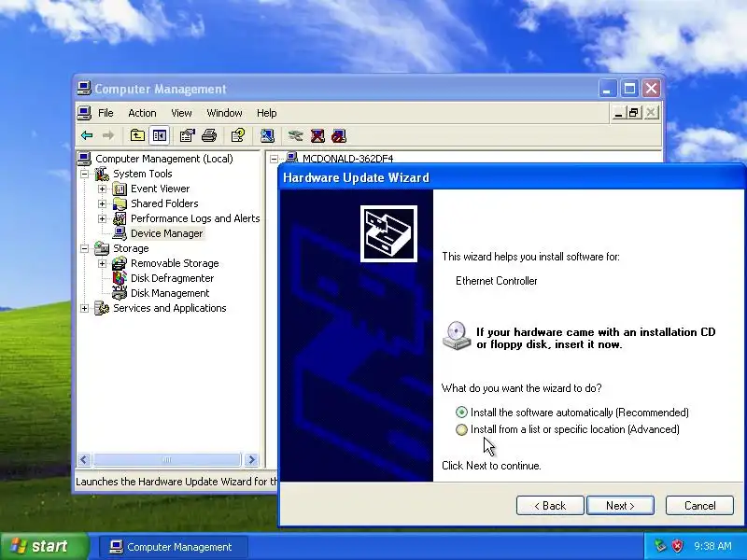This screenshot has height=560, width=747.
Task: Expand the Shared Folders node
Action: point(102,203)
